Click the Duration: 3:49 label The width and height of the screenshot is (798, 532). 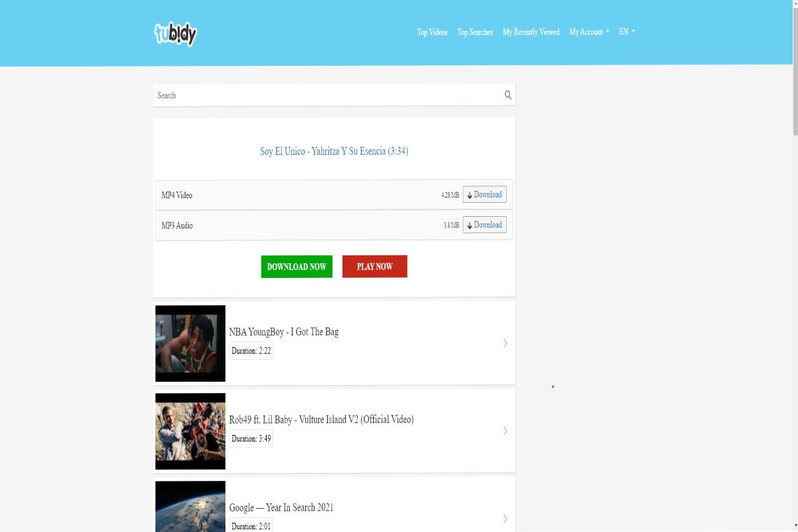(x=251, y=438)
